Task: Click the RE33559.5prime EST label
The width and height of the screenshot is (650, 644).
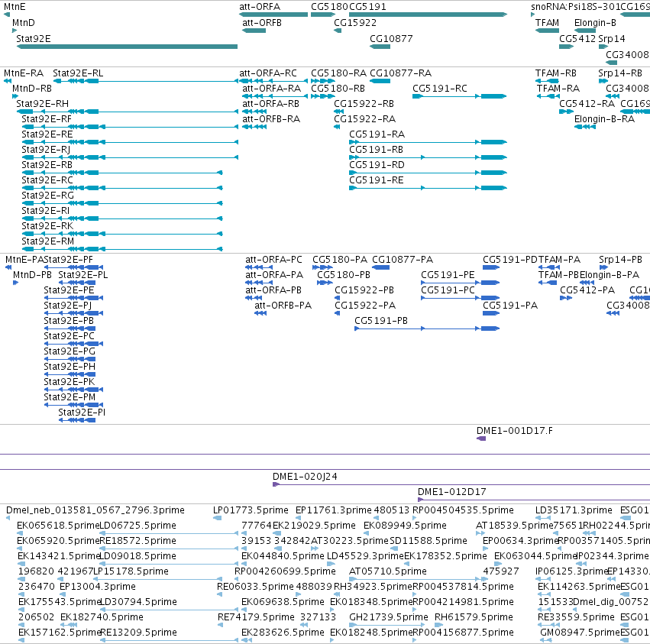Action: click(576, 617)
